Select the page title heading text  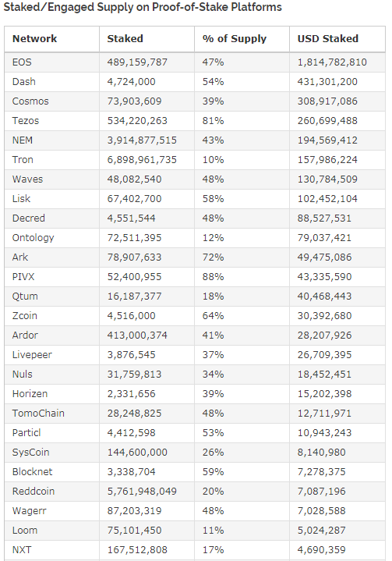(143, 7)
